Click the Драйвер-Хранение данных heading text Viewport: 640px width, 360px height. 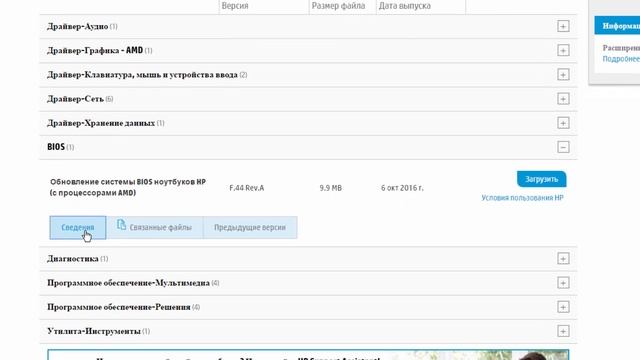[101, 123]
